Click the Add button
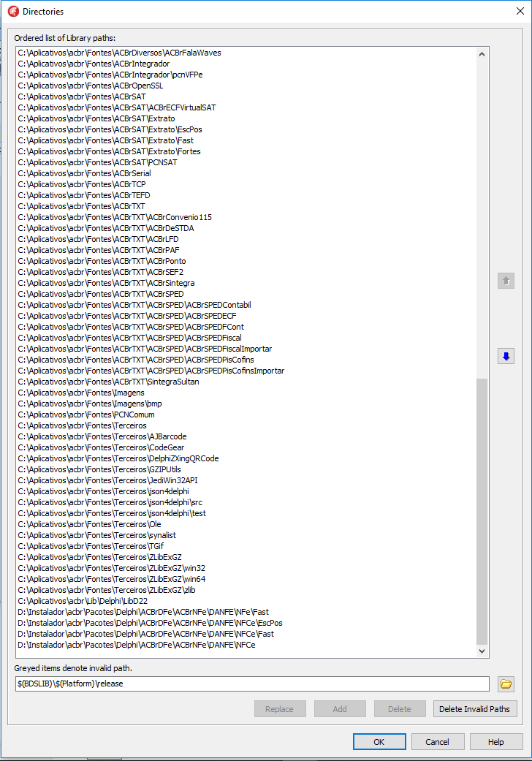This screenshot has width=532, height=761. tap(340, 709)
